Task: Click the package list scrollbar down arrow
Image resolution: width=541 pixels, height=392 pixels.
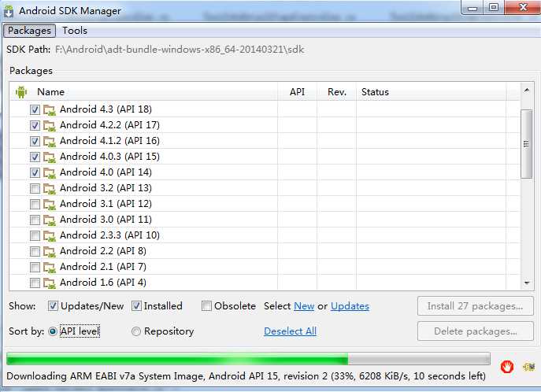Action: point(527,283)
